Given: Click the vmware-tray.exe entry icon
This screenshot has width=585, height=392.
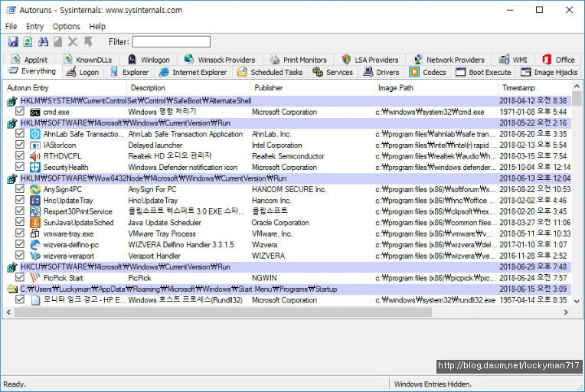Looking at the screenshot, I should 35,234.
